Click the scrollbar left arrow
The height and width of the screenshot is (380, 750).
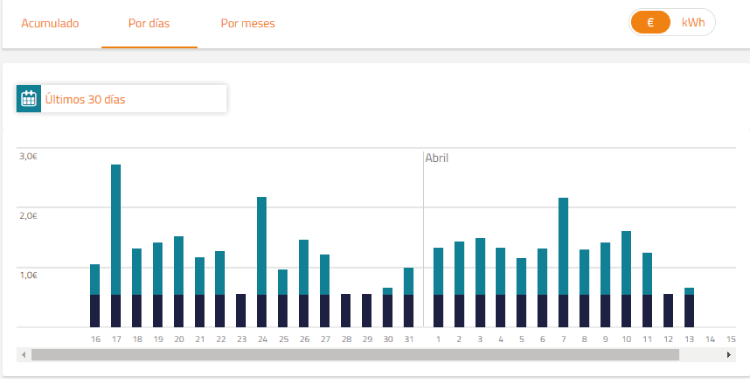tap(23, 355)
